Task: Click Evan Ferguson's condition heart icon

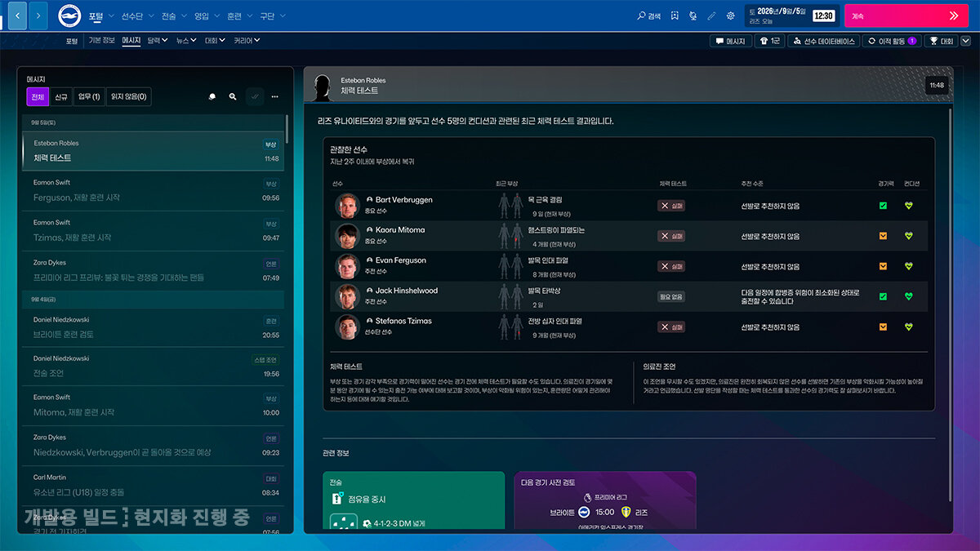Action: point(908,266)
